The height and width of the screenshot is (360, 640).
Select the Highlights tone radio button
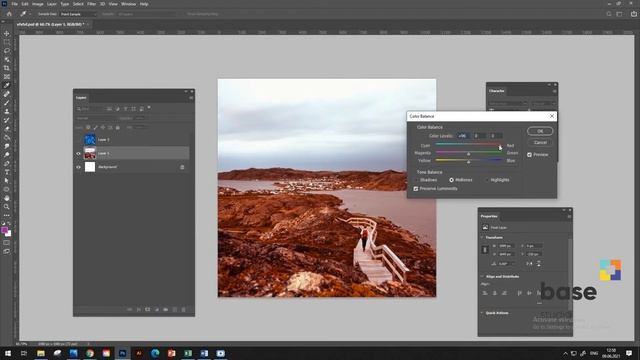tap(487, 180)
